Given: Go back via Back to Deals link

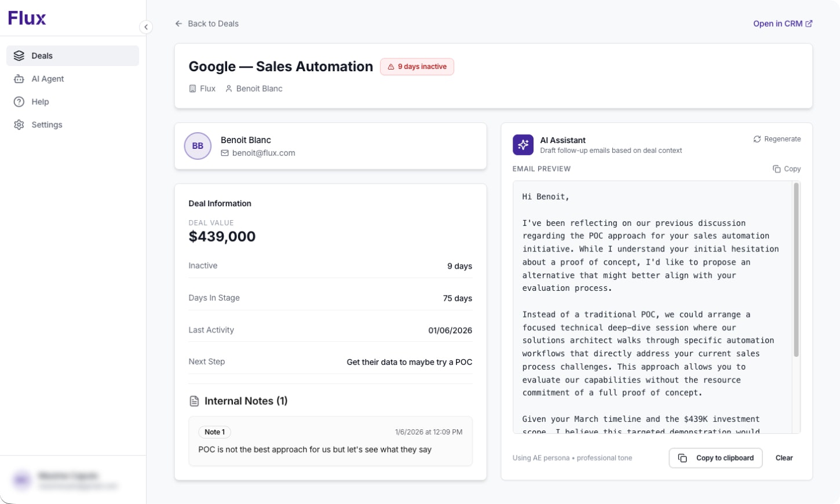Looking at the screenshot, I should click(x=207, y=24).
